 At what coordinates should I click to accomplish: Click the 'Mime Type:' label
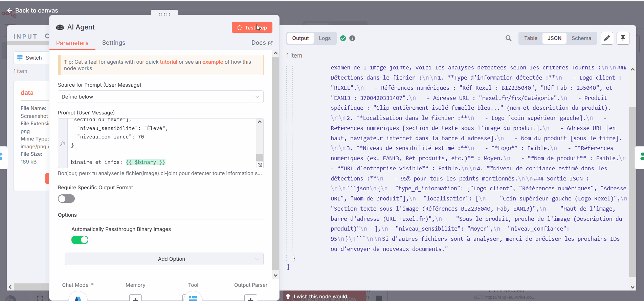coord(35,139)
